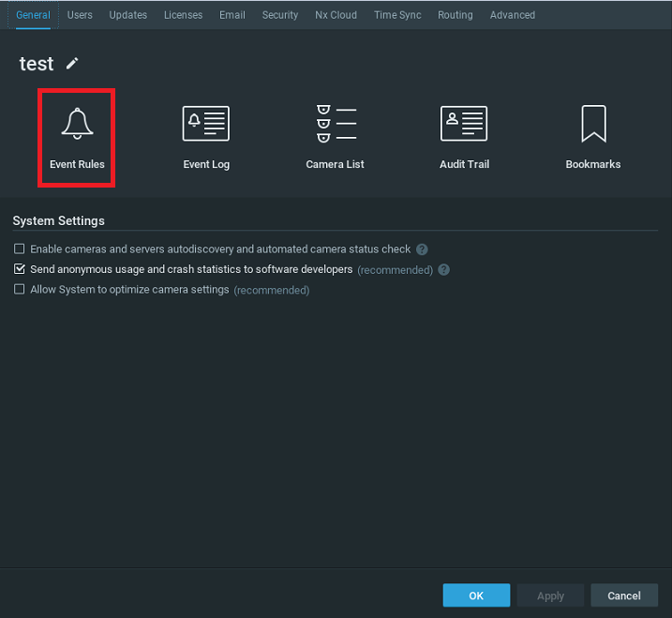This screenshot has height=618, width=672.
Task: Open the Bookmarks icon
Action: click(x=593, y=125)
